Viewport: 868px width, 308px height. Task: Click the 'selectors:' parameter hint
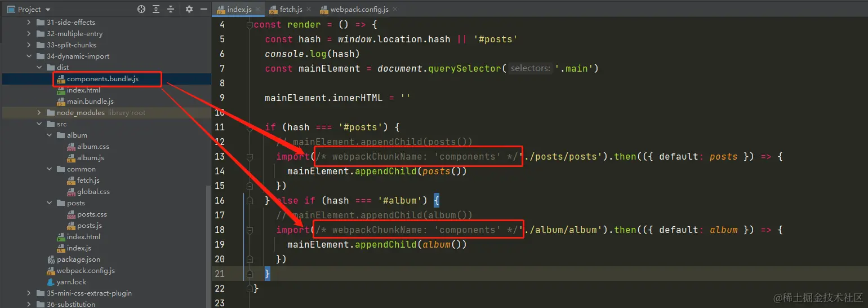[531, 69]
